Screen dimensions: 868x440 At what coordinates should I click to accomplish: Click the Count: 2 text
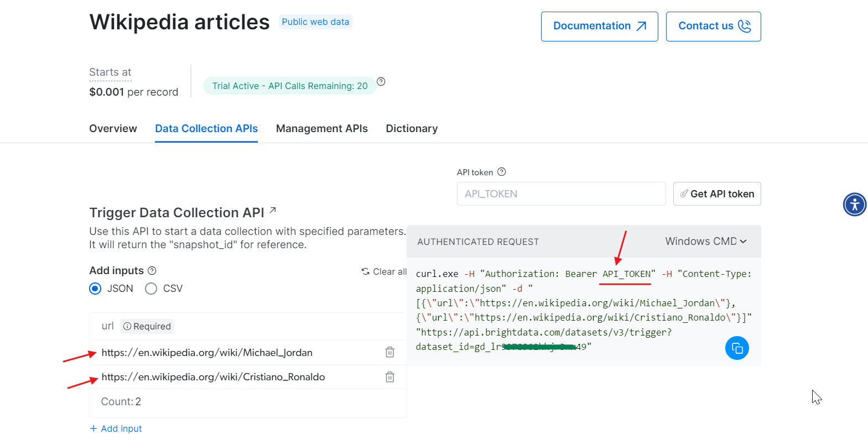[121, 402]
